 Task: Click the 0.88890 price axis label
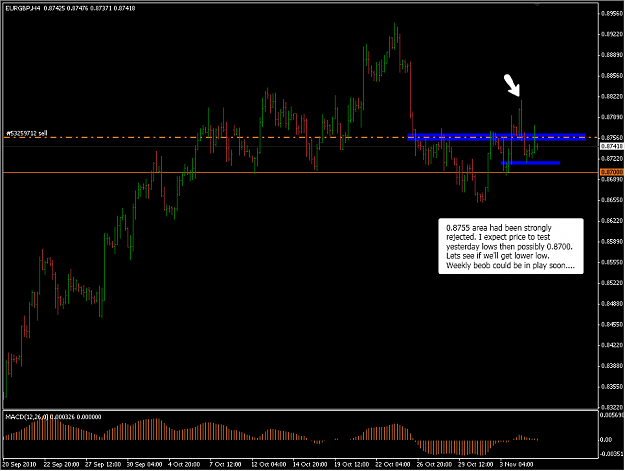point(612,55)
